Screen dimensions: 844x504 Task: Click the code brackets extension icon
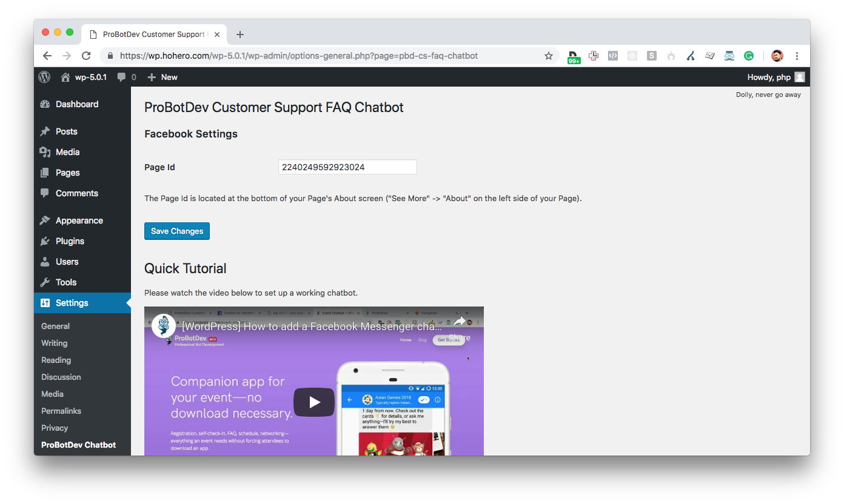point(613,56)
